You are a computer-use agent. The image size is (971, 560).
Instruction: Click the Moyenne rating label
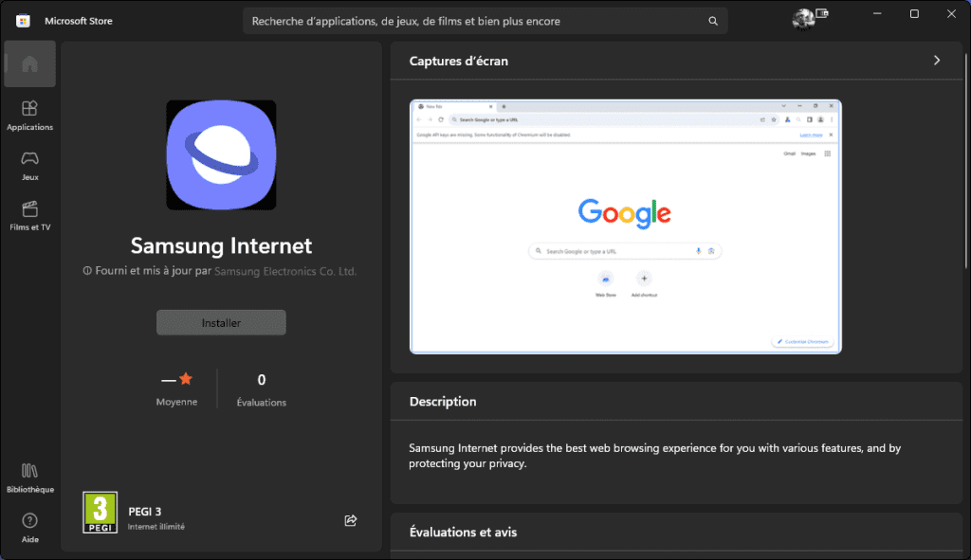click(176, 402)
